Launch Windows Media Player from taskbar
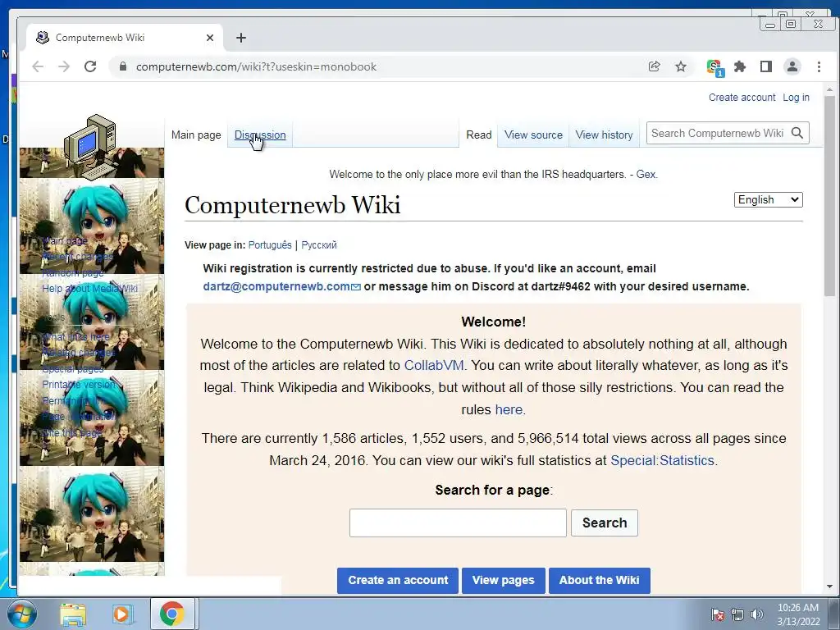 click(121, 614)
